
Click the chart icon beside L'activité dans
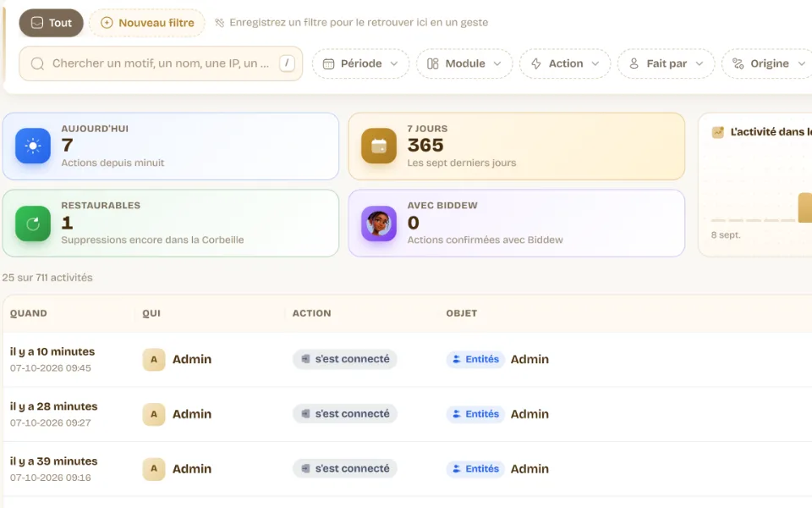pos(718,132)
